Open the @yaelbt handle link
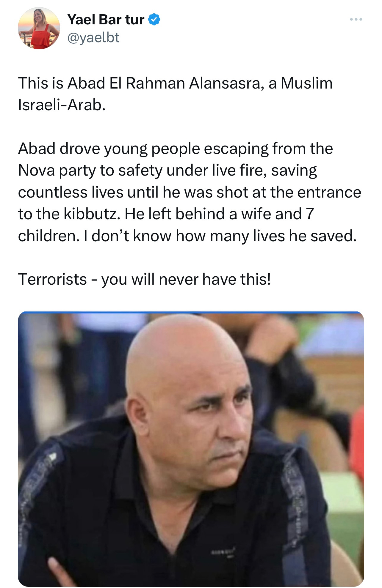 click(x=93, y=38)
